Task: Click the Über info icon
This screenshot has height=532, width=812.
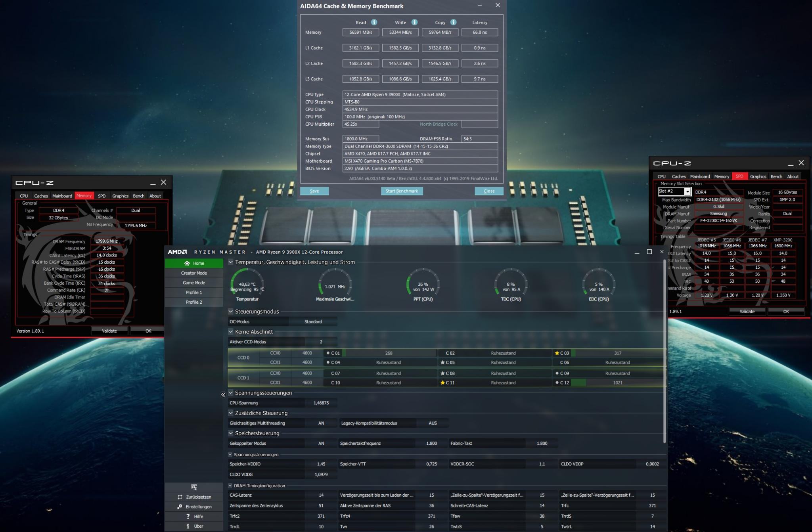Action: pos(188,526)
